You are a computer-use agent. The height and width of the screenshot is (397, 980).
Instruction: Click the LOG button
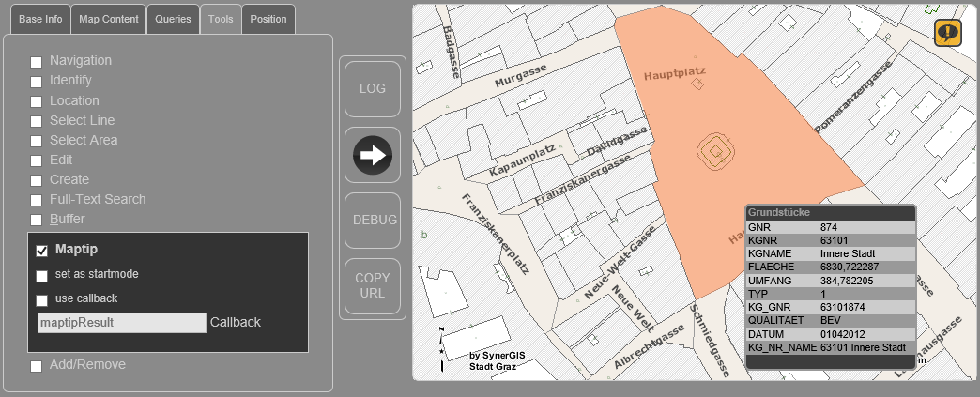tap(373, 89)
